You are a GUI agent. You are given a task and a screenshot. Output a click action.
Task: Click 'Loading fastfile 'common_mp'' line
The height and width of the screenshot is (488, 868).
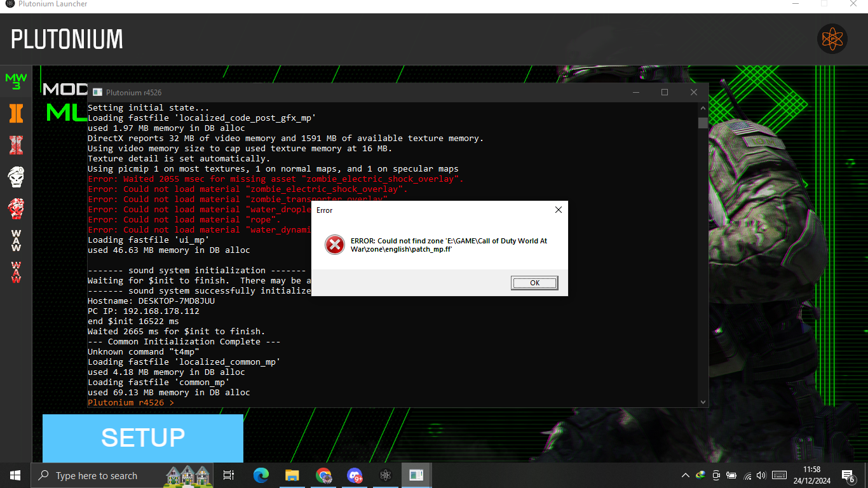point(159,382)
